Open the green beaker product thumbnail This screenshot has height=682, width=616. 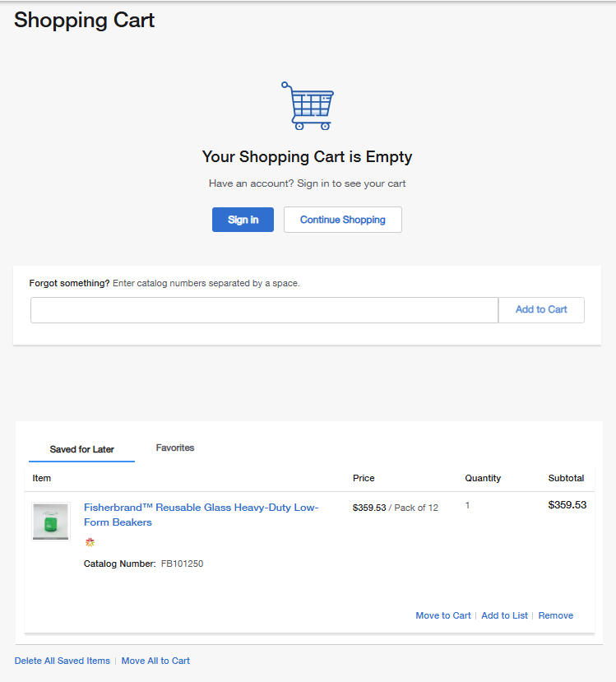tap(51, 522)
